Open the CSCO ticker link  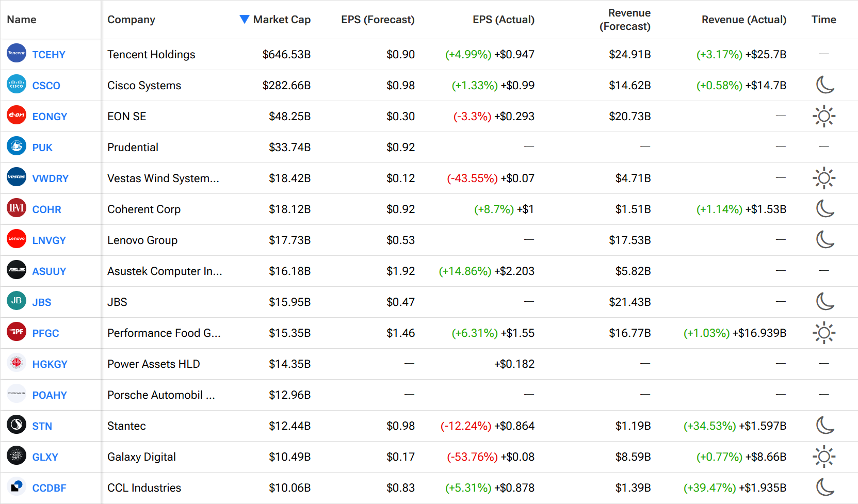(46, 86)
